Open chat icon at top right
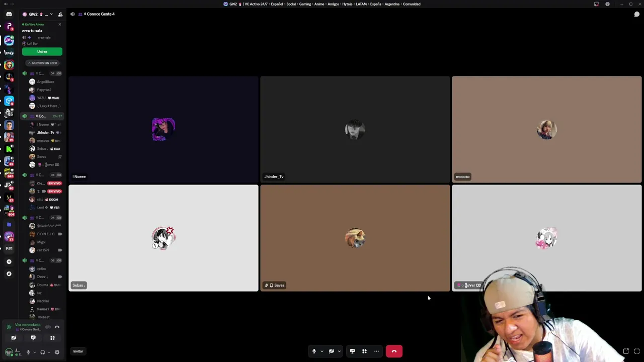644x362 pixels. [x=636, y=14]
